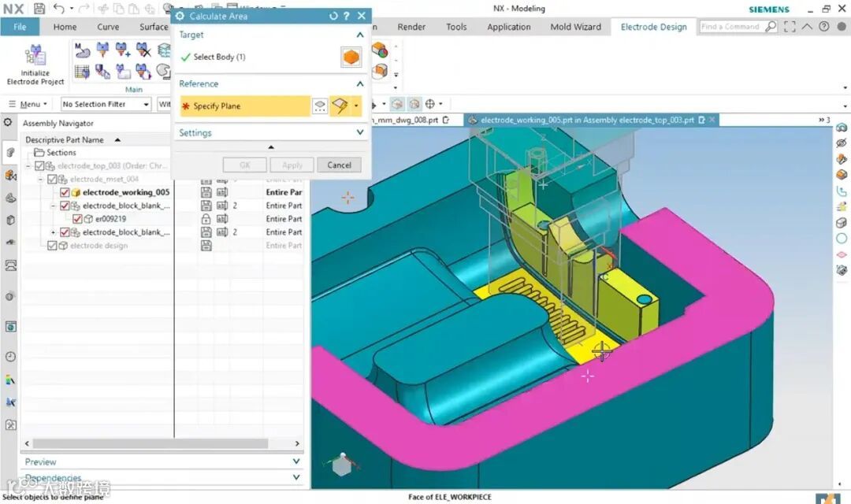Expand the Dependencies panel
The image size is (851, 504).
coord(296,477)
